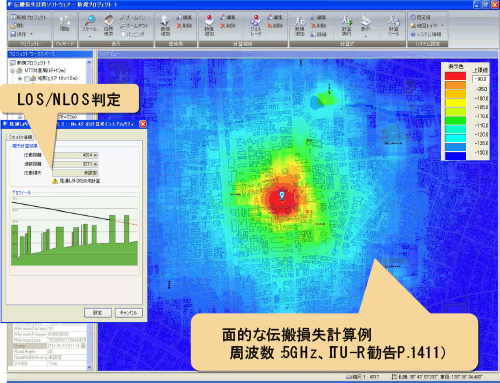500x383 pixels.
Task: Click the red color swatch in legend
Action: tap(455, 76)
